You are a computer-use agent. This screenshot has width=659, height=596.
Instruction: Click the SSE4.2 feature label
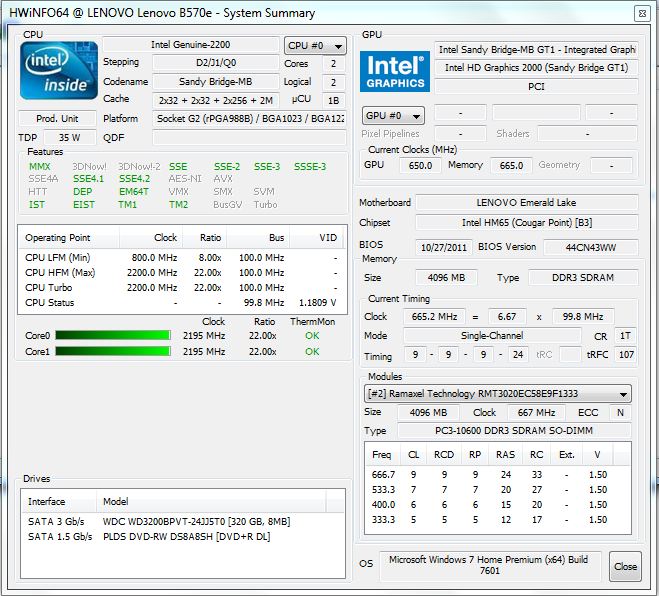point(134,179)
